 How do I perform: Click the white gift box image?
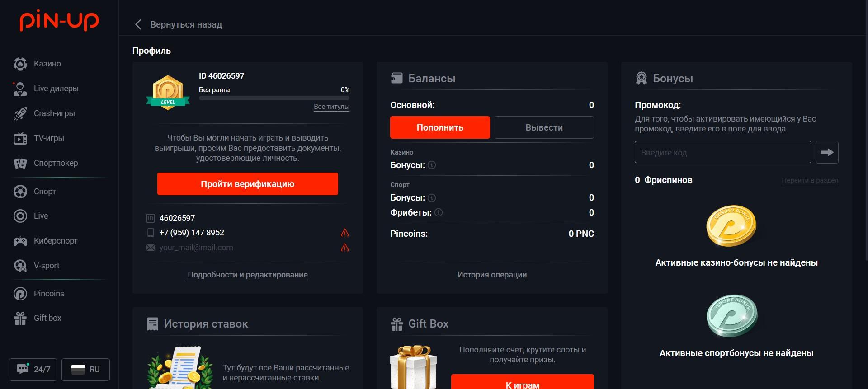click(413, 367)
